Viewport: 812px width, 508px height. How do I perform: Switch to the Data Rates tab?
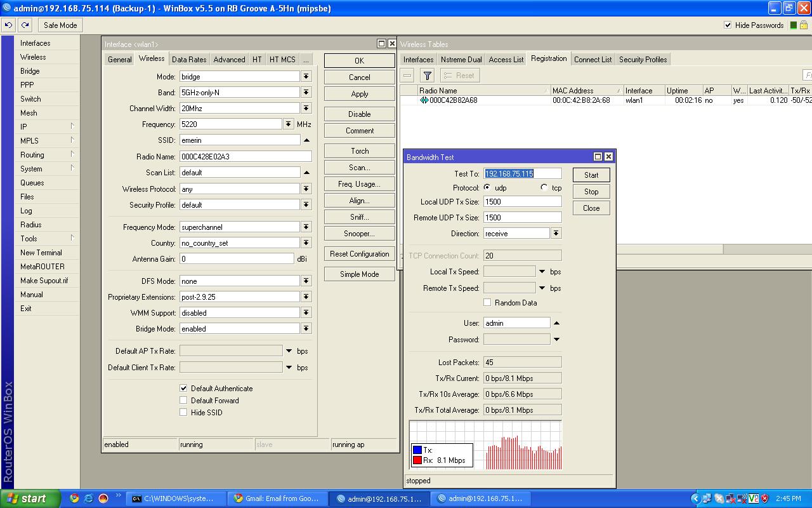pos(189,60)
